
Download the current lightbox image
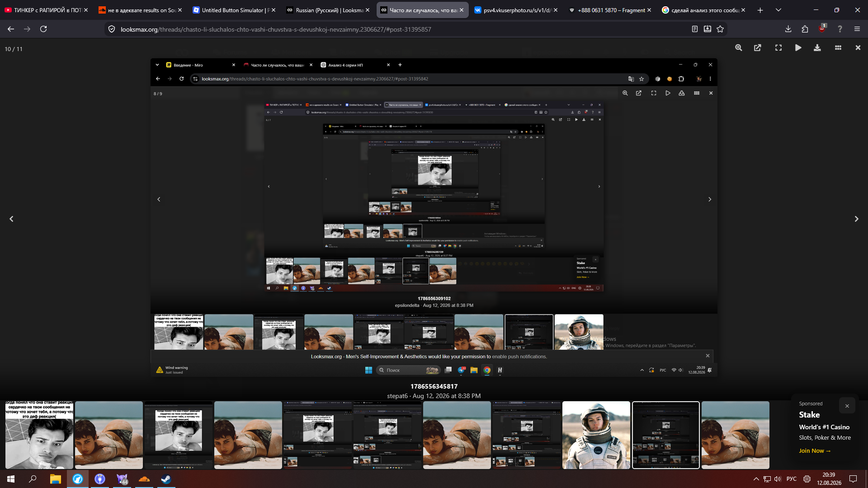pos(817,48)
